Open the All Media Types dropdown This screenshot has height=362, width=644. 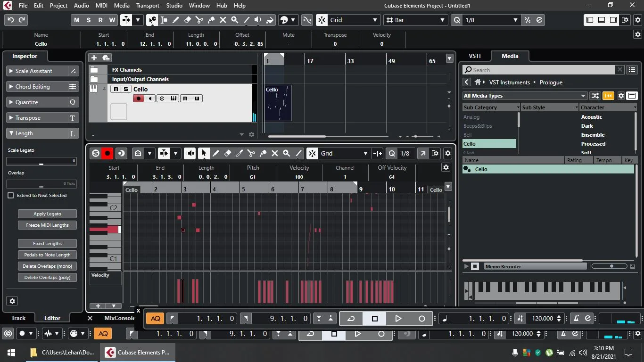coord(525,96)
